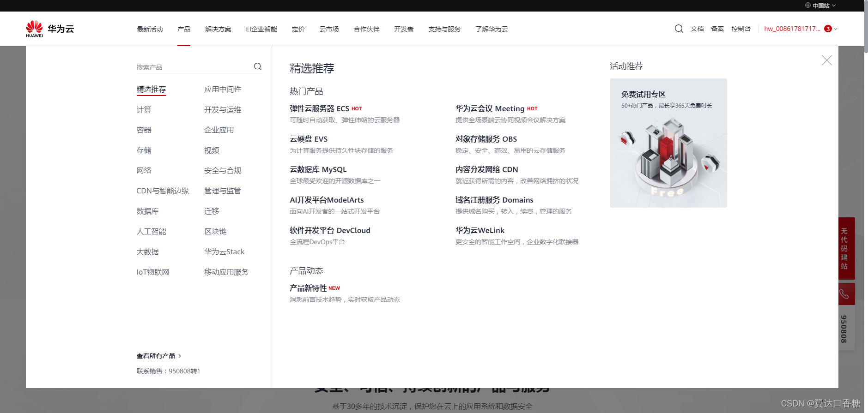Select the 移动应用服务 category
Screen dimensions: 868x413
[x=226, y=272]
